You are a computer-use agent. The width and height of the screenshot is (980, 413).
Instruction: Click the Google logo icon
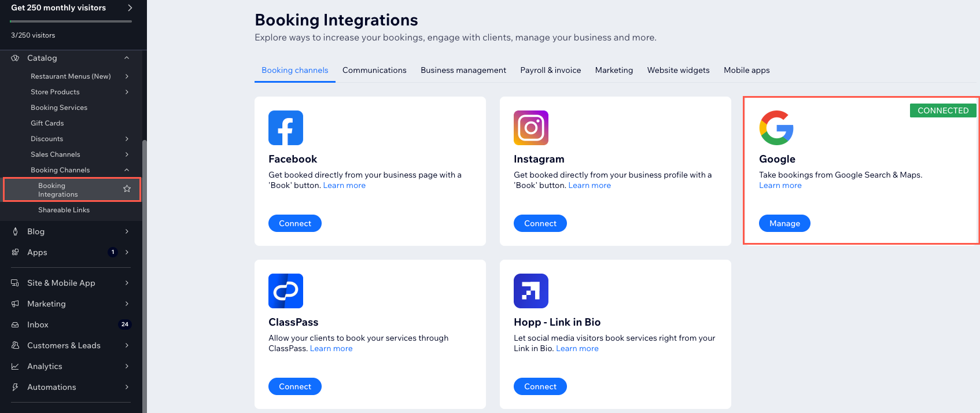(x=776, y=128)
